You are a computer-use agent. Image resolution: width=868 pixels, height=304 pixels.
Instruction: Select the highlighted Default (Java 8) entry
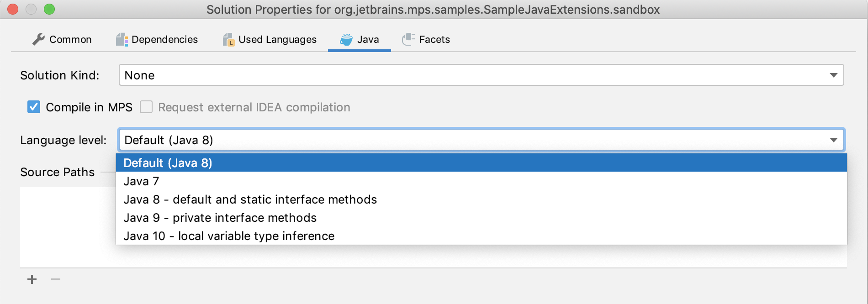168,163
